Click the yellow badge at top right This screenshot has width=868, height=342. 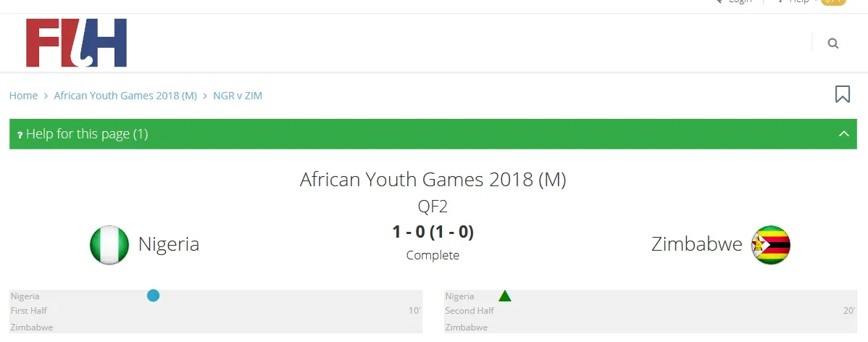[834, 2]
